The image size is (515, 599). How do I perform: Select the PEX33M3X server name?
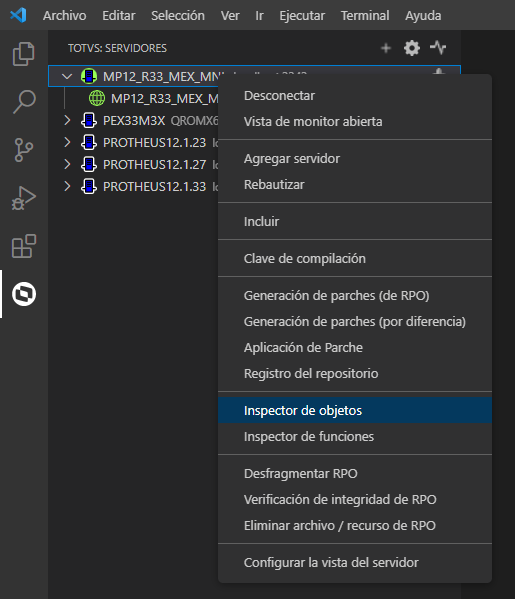(134, 121)
